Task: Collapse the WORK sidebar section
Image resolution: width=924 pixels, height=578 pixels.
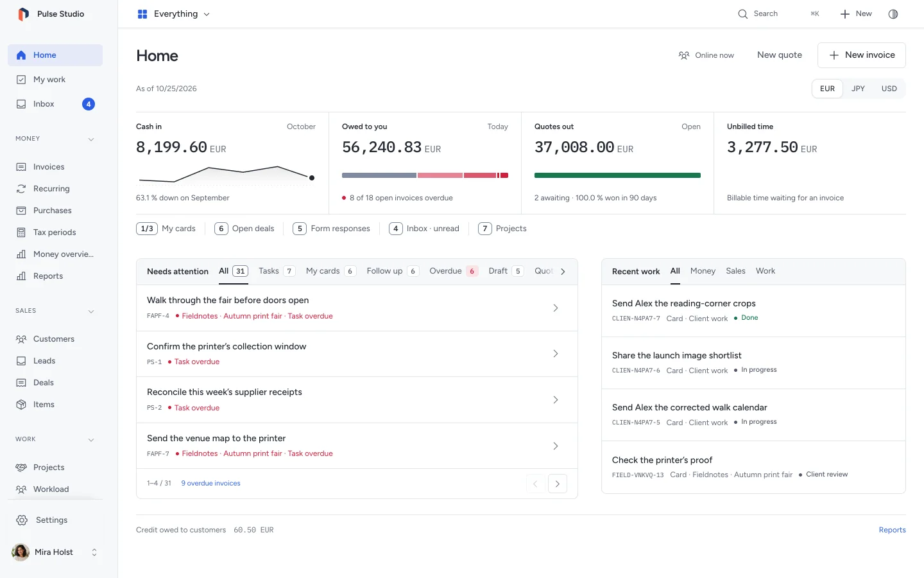Action: (91, 440)
